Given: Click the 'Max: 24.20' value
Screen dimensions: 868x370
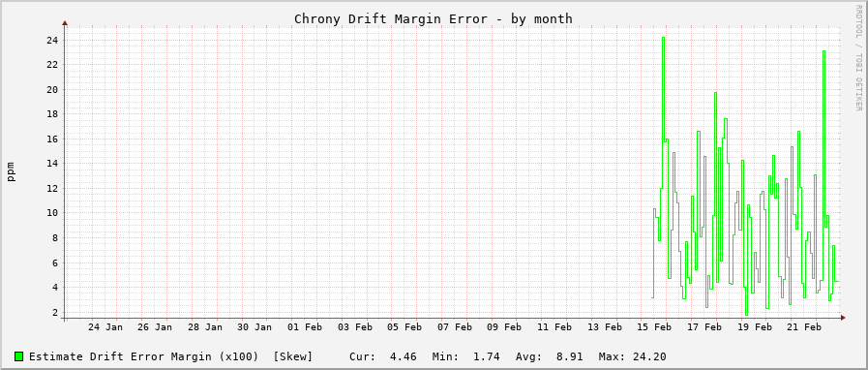Looking at the screenshot, I should [x=632, y=356].
